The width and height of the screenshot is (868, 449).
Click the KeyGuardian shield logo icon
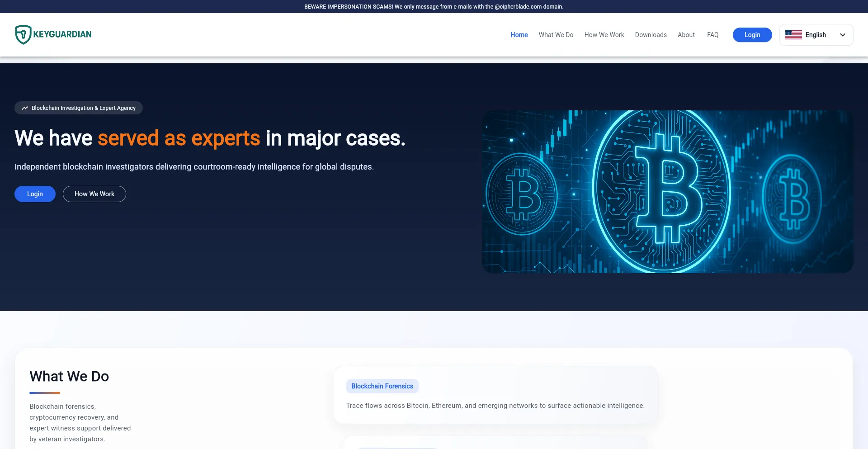[23, 34]
